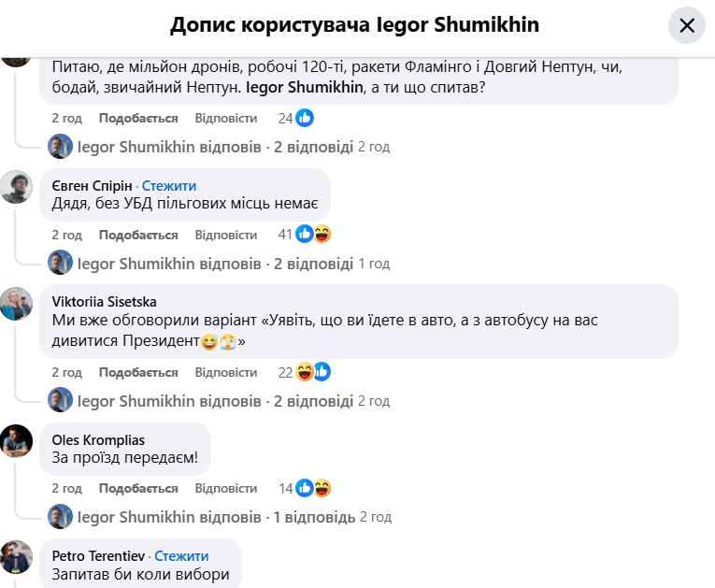Open Petro Terentiev's profile avatar
The width and height of the screenshot is (715, 588).
[17, 557]
